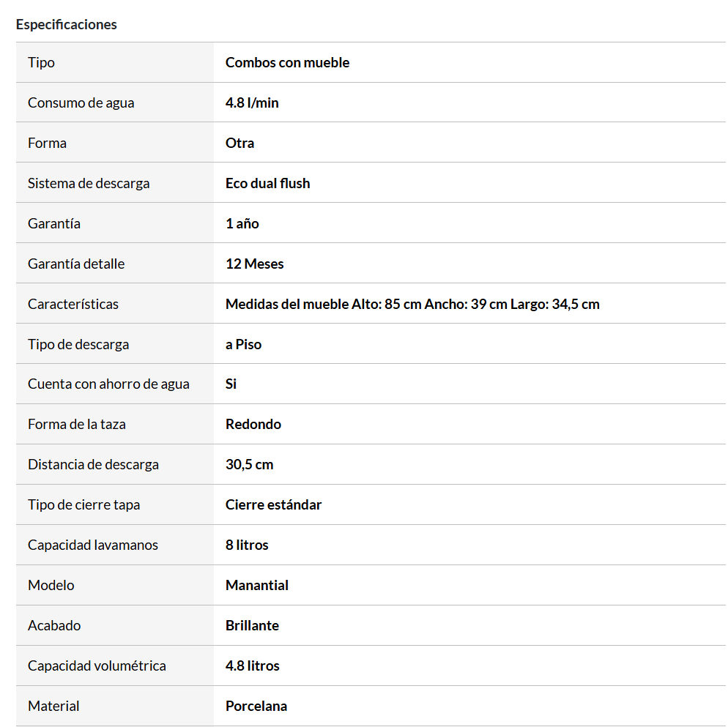The height and width of the screenshot is (727, 728).
Task: Click the Garantía detalle label
Action: 76,264
